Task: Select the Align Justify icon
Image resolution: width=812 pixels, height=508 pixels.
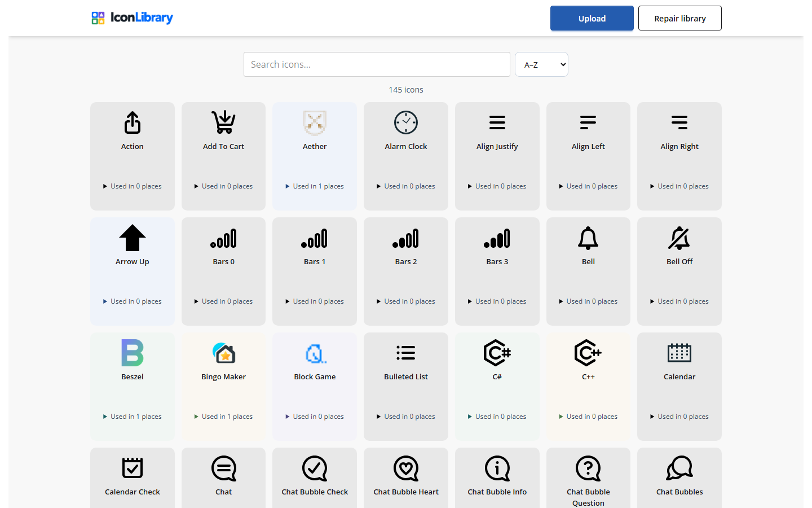Action: point(497,122)
